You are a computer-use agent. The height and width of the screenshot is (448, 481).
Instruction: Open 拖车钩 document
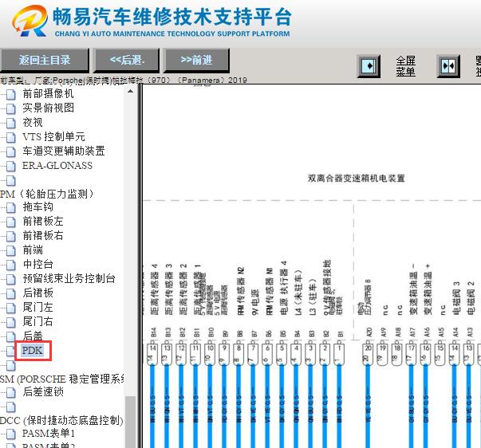point(37,207)
